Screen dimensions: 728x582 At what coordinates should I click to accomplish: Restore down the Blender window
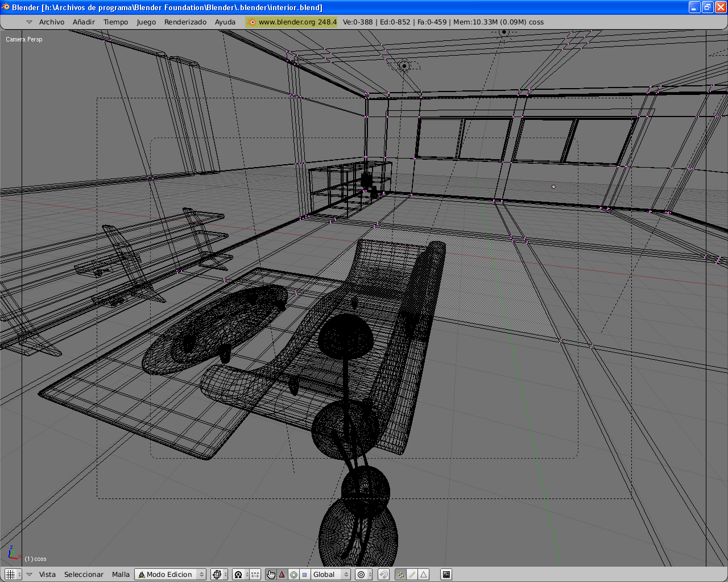tap(708, 7)
